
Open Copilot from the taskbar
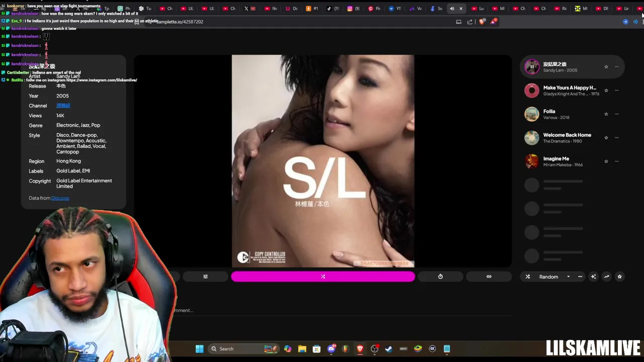[x=287, y=349]
